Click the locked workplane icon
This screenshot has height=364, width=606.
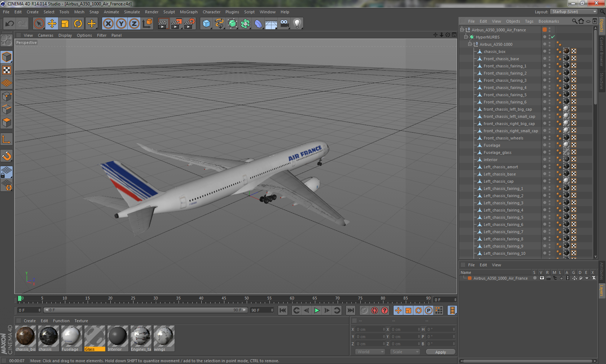point(6,172)
